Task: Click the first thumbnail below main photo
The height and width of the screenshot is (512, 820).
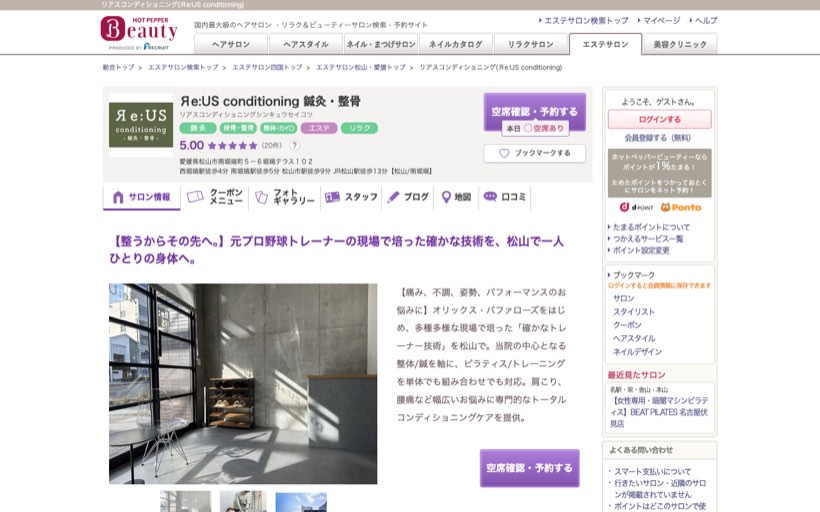Action: pos(186,502)
